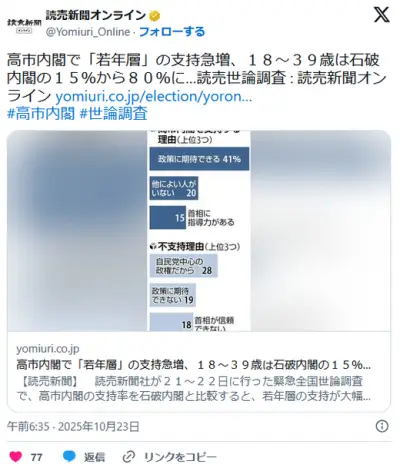Click the copy link chain icon
The image size is (400, 464).
(x=129, y=457)
